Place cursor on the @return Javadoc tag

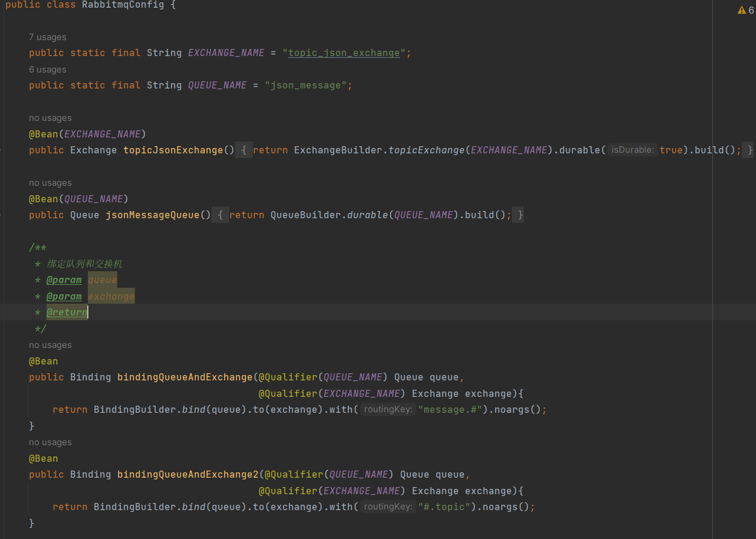(67, 313)
